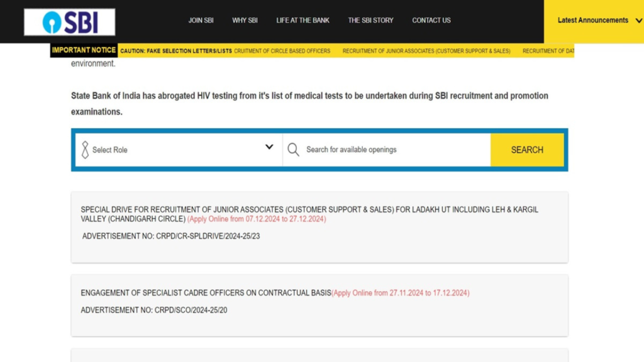Open the Circle Based Officers recruitment notice
This screenshot has width=644, height=362.
[x=282, y=51]
